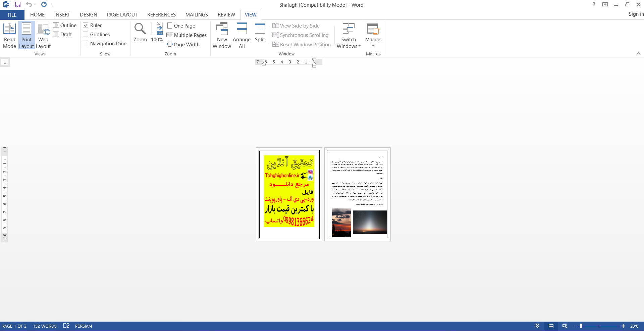Click PAGE 1 OF 2 indicator
The height and width of the screenshot is (331, 644).
tap(14, 326)
